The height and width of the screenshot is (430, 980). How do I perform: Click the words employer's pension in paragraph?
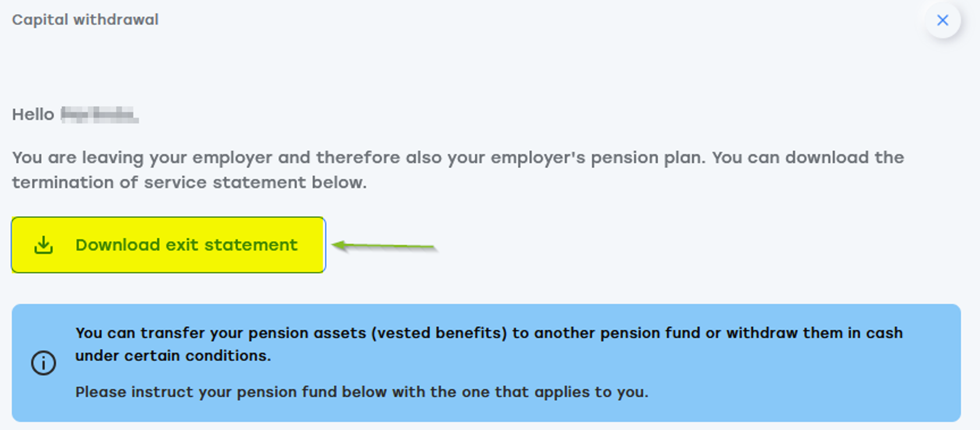(538, 157)
